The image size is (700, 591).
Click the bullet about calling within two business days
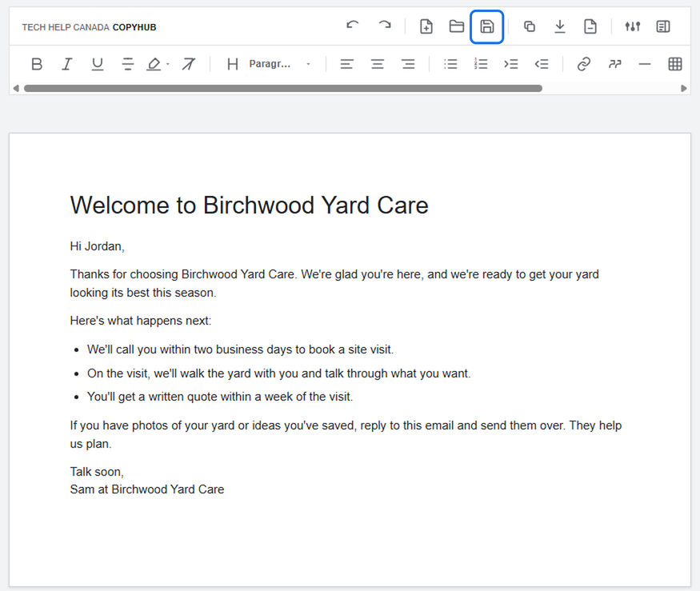click(240, 349)
